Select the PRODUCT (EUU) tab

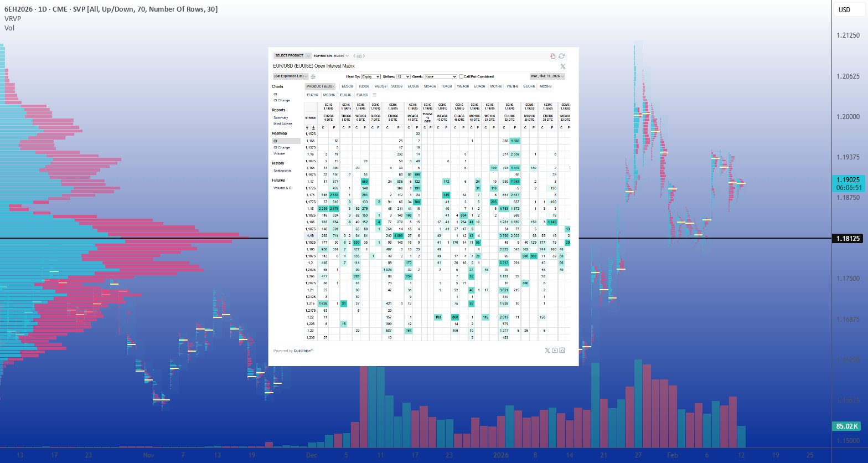click(x=320, y=86)
